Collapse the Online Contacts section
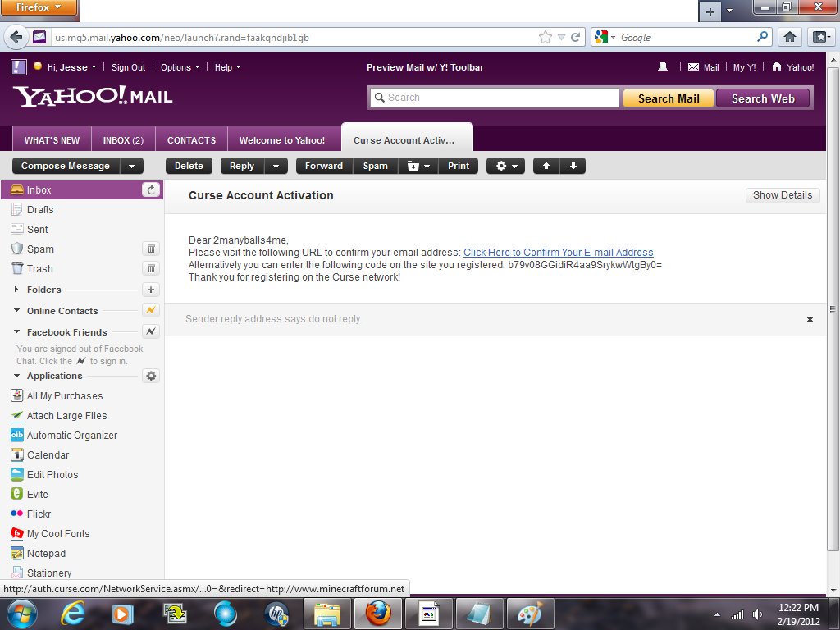Screen dimensions: 840x630 [x=16, y=310]
